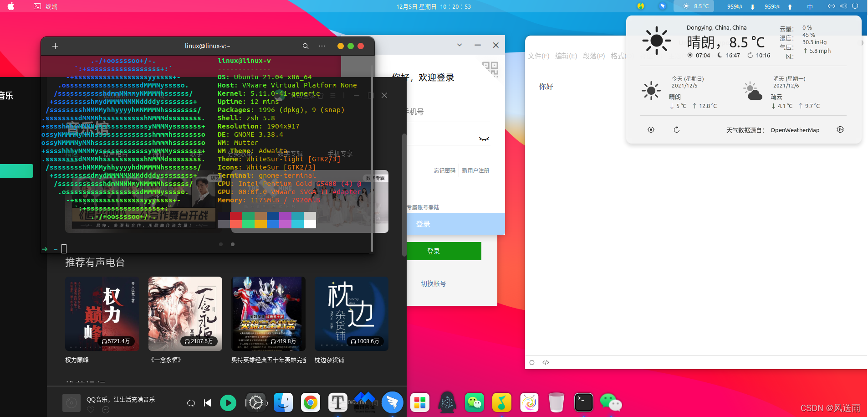Viewport: 868px width, 417px height.
Task: Open 奥特英雄经典五十年 radio card
Action: 268,314
